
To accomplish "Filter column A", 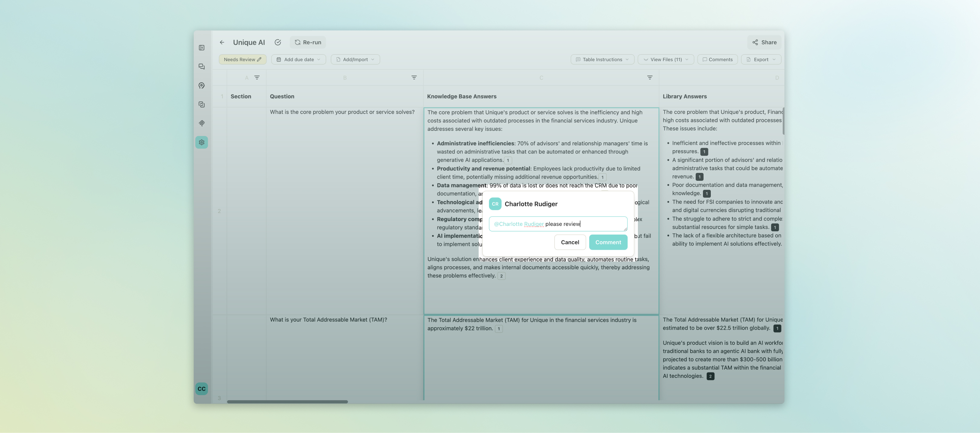I will [x=257, y=78].
